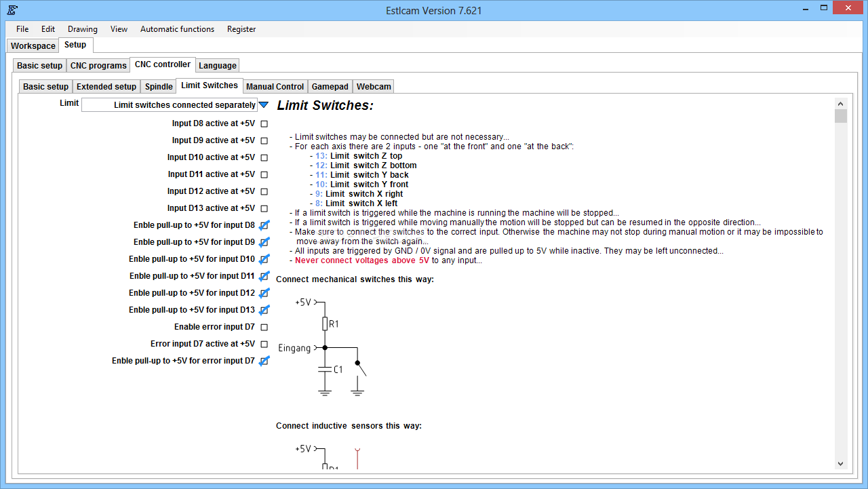The height and width of the screenshot is (489, 868).
Task: Open the View menu
Action: (x=119, y=29)
